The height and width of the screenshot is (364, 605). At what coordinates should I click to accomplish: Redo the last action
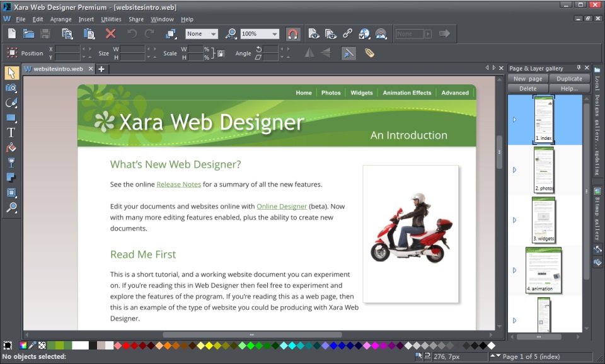(149, 34)
